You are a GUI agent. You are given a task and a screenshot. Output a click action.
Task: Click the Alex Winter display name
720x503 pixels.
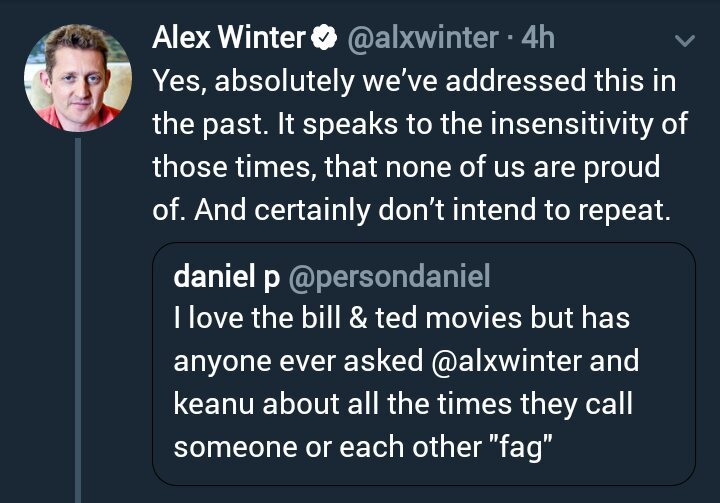[228, 39]
